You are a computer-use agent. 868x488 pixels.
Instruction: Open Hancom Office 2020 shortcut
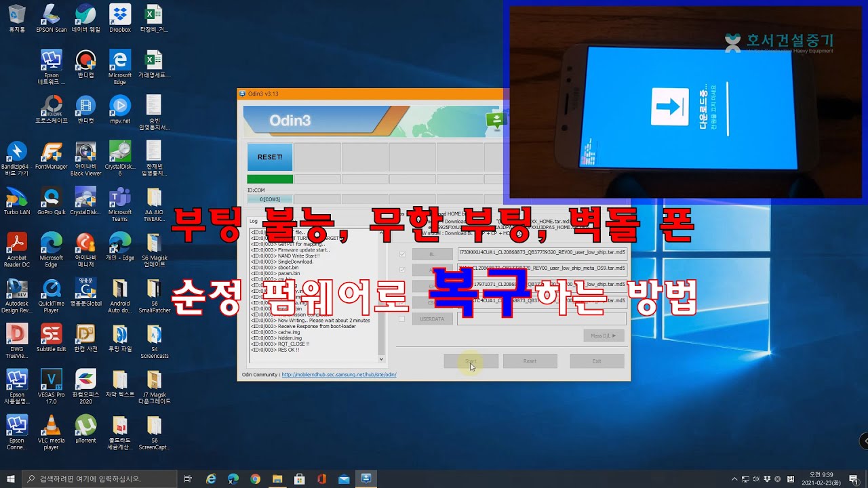point(85,388)
